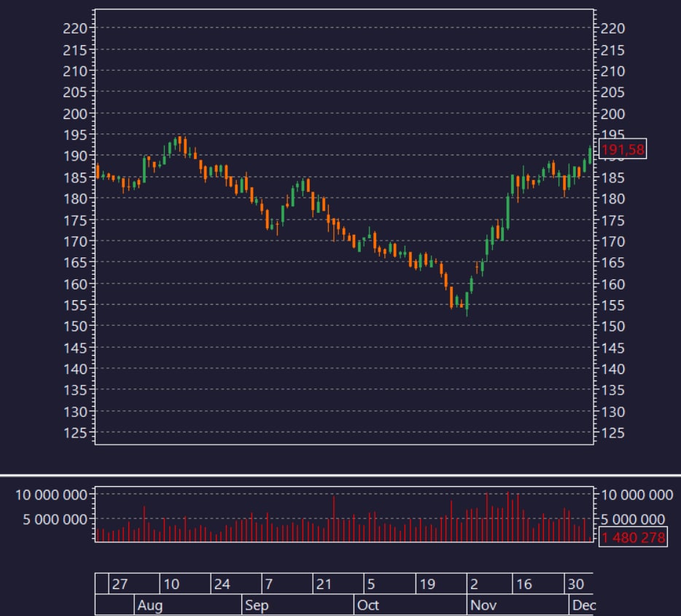This screenshot has height=616, width=681.
Task: Click 175 on the left price axis
Action: [x=75, y=221]
